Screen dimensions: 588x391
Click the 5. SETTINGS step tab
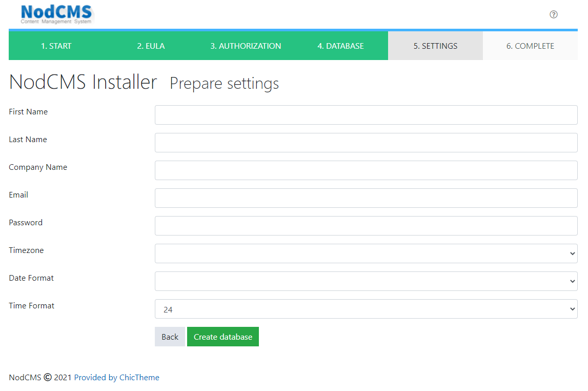[435, 46]
